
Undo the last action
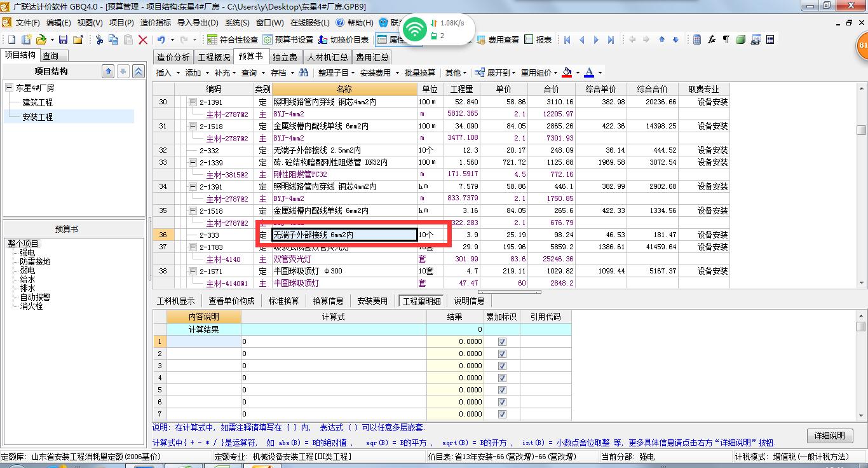pos(161,39)
